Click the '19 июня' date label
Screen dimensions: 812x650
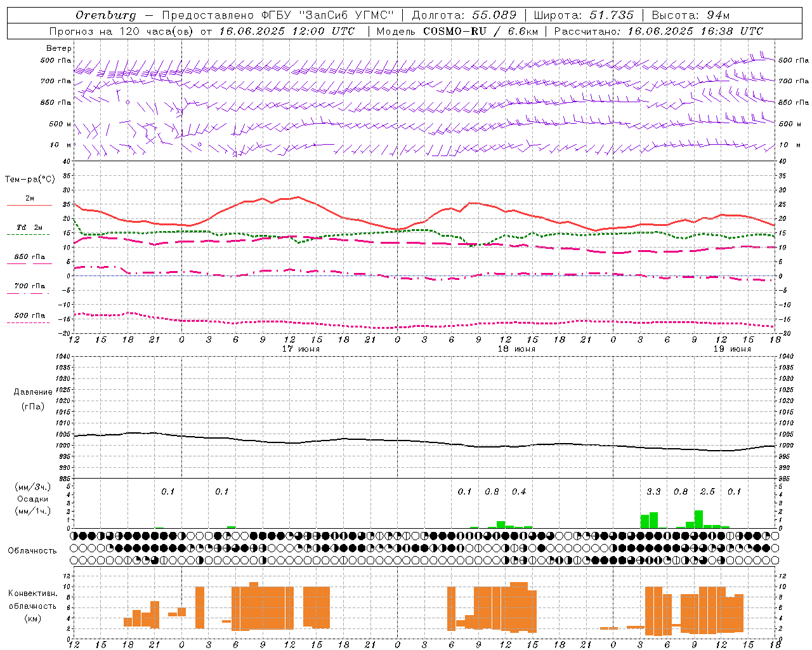click(x=732, y=349)
